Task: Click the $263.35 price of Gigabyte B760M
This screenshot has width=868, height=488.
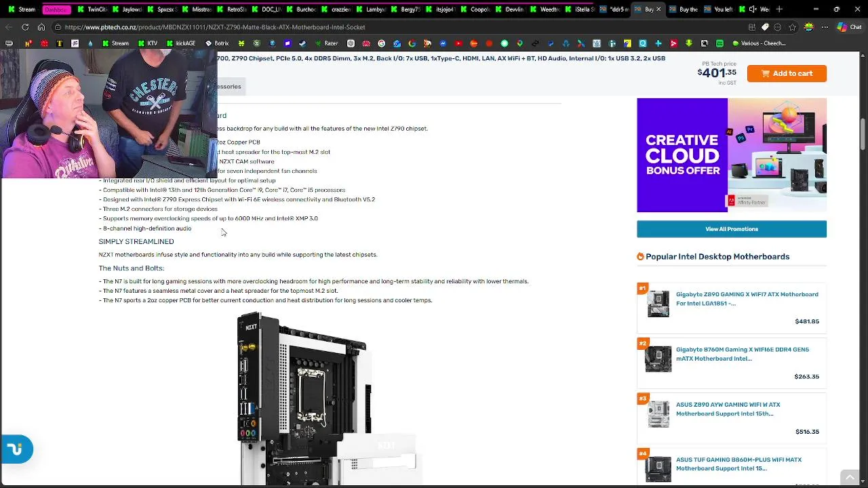Action: tap(807, 376)
